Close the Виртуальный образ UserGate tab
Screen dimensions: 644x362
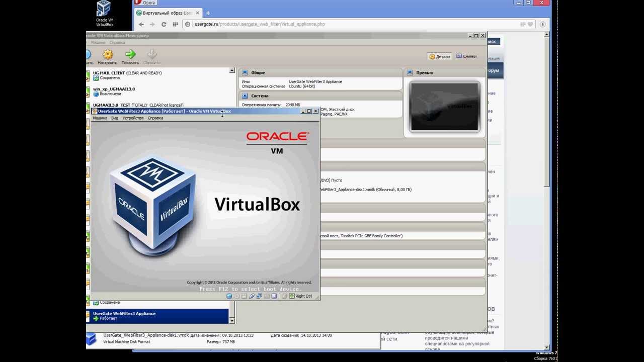(198, 13)
